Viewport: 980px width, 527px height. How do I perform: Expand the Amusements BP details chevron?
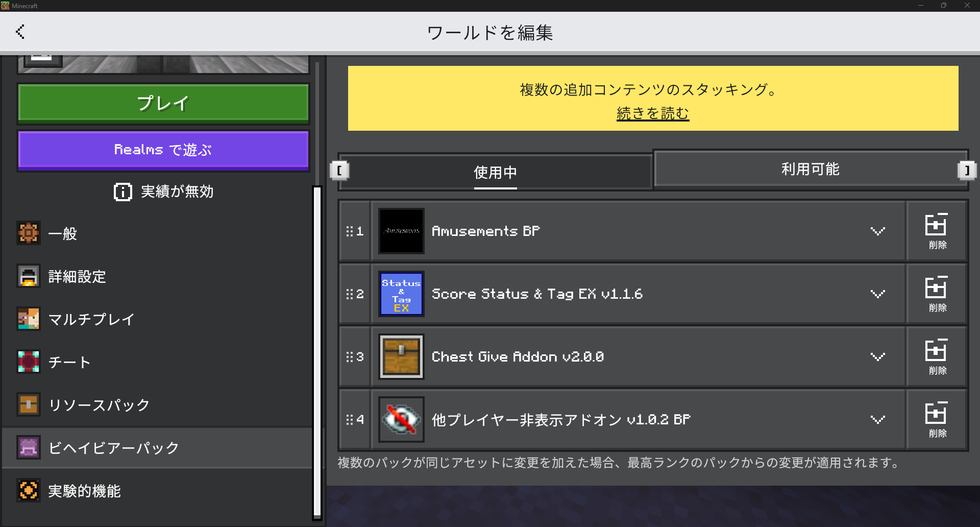pyautogui.click(x=877, y=231)
